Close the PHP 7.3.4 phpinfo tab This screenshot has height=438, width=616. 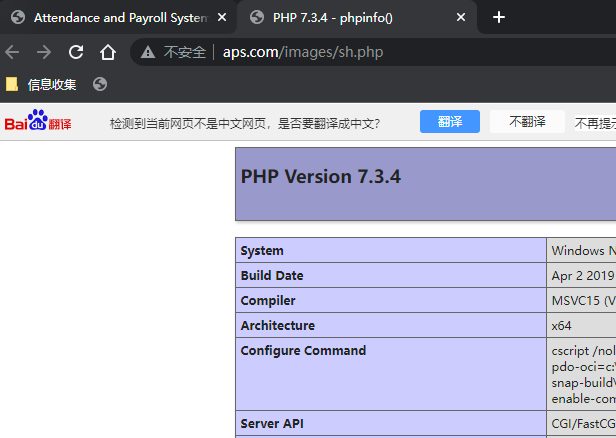tap(461, 17)
